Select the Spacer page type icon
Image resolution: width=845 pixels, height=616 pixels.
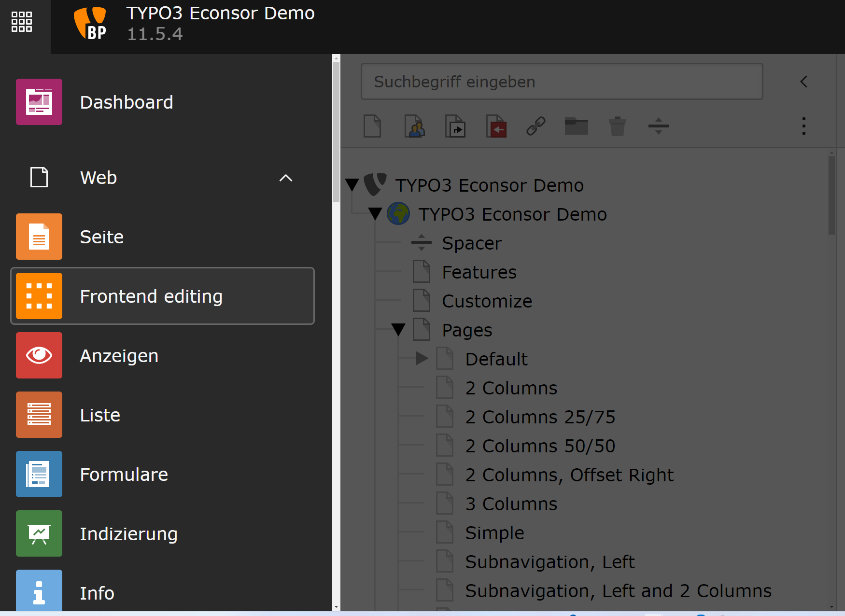[658, 126]
